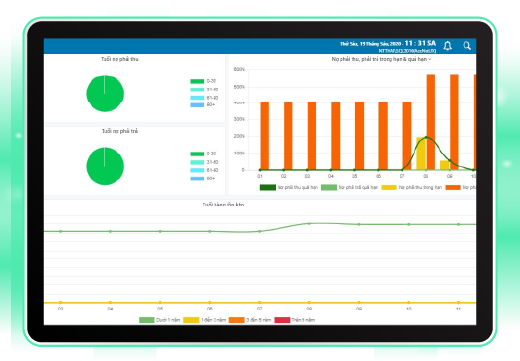Toggle the Trên 5 năm legend entry
This screenshot has width=520, height=361.
click(295, 320)
